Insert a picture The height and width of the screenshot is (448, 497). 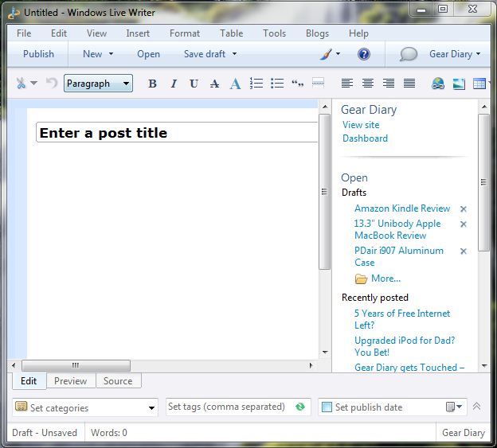(x=459, y=84)
